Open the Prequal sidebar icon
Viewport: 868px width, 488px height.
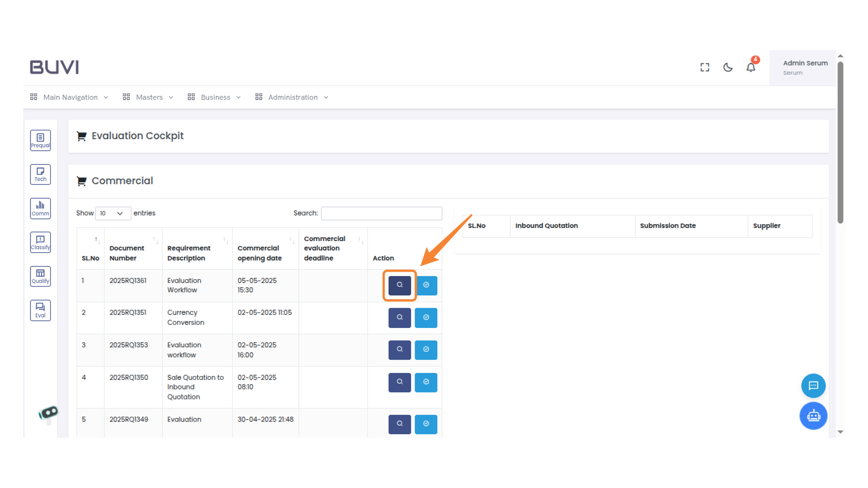click(x=40, y=140)
